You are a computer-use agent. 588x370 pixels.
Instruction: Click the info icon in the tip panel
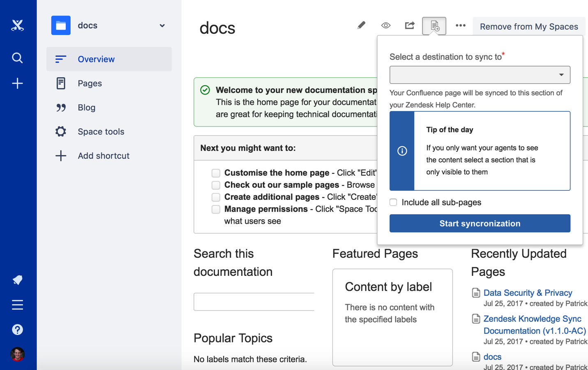click(x=402, y=151)
